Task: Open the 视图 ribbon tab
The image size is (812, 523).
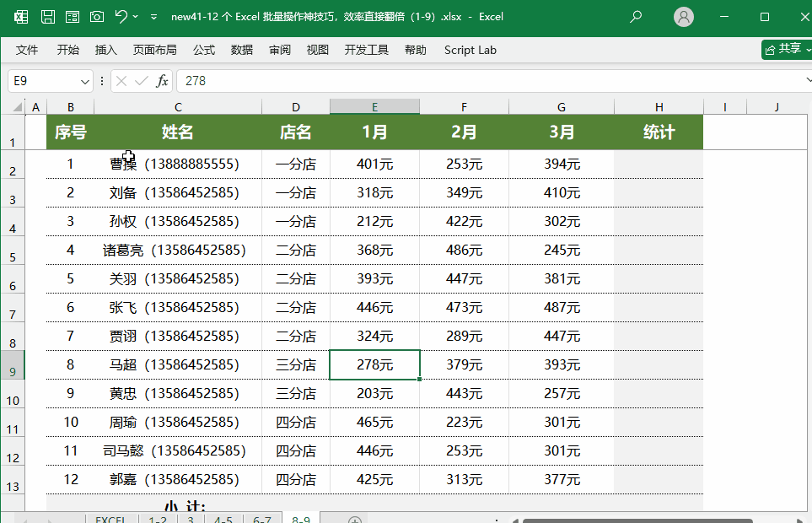Action: click(317, 51)
